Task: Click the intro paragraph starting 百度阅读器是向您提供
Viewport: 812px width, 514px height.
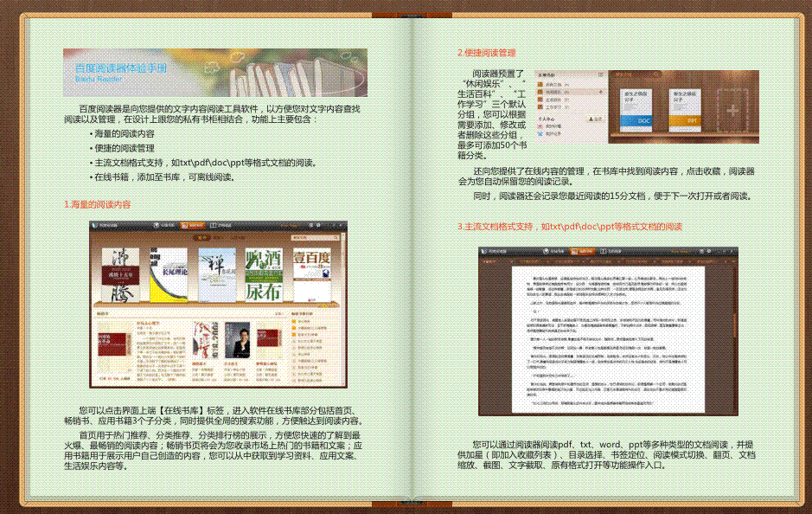Action: 213,114
